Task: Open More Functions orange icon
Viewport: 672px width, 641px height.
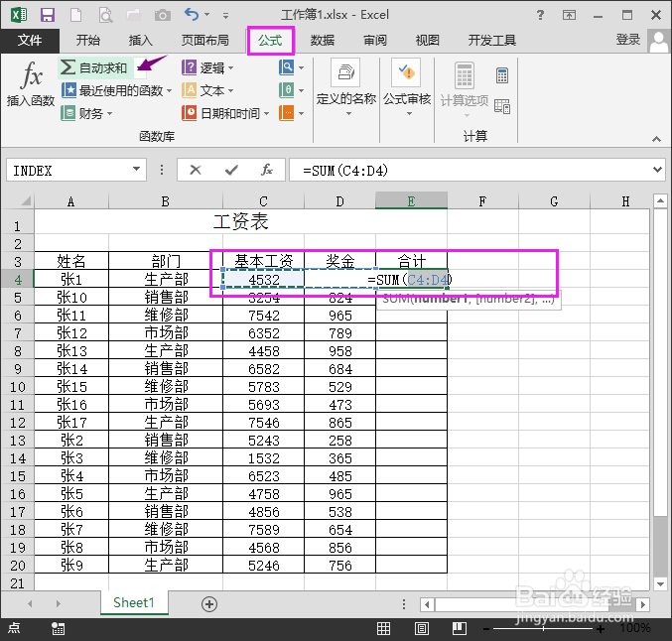Action: (x=291, y=113)
